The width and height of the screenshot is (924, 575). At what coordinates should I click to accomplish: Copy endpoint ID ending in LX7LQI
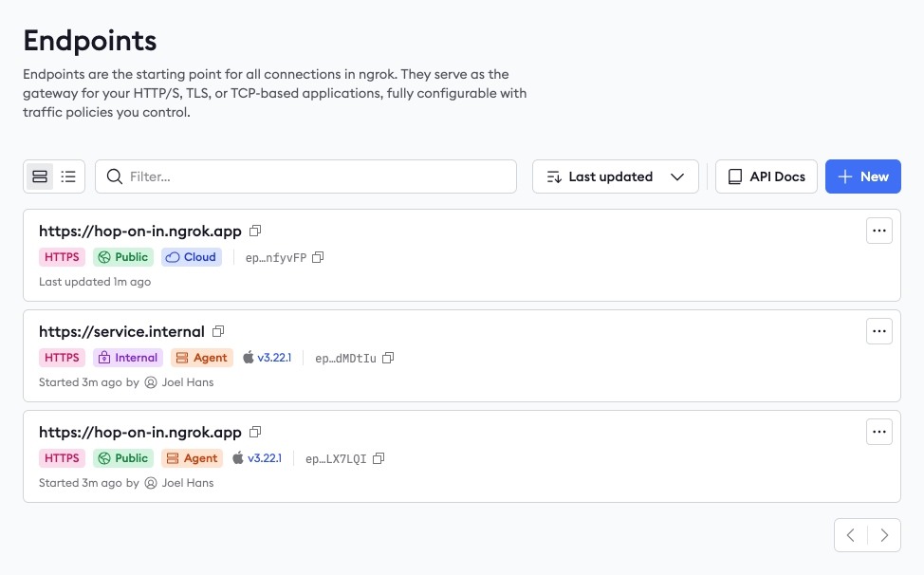(x=379, y=458)
